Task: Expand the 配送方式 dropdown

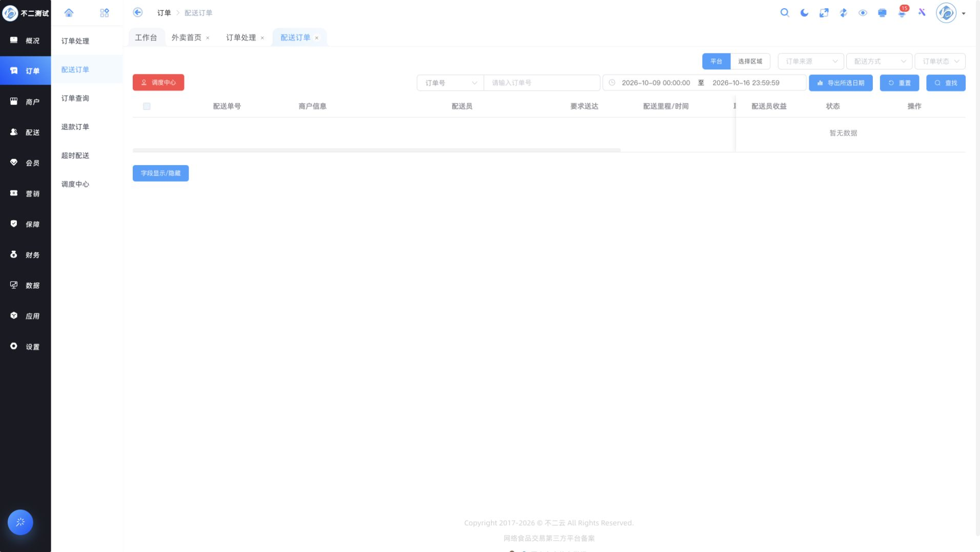Action: 879,61
